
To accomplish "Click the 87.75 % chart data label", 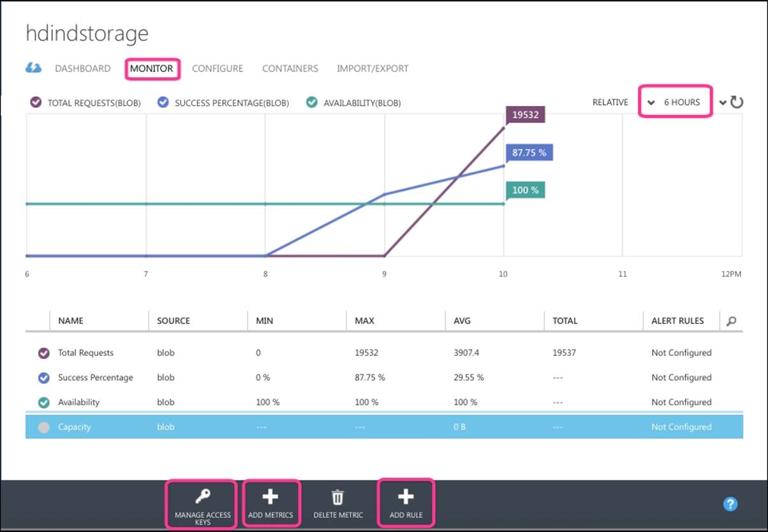I will 529,152.
